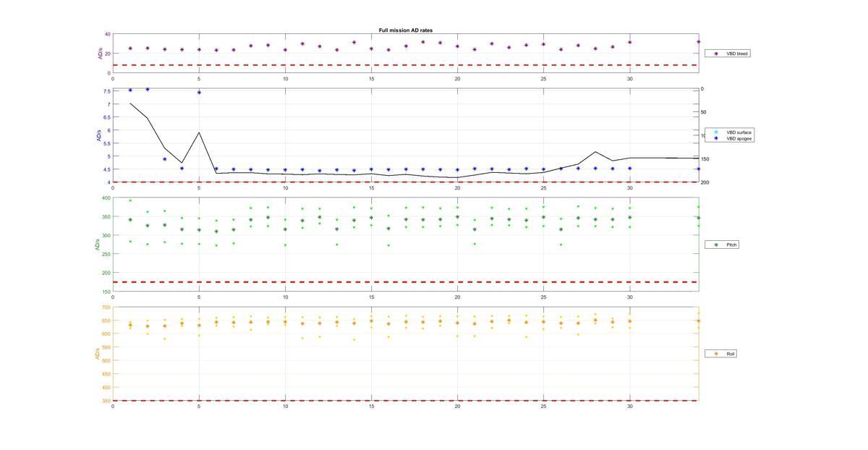Pick the red dashed threshold in VBD apogee plot
Screen dimensions: 868x450
[x=405, y=182]
